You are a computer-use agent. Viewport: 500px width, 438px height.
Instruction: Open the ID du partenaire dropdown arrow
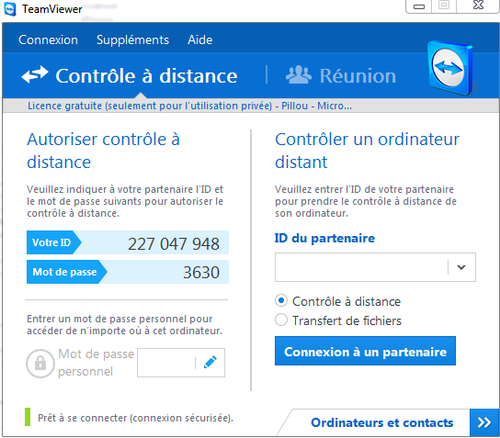tap(461, 267)
